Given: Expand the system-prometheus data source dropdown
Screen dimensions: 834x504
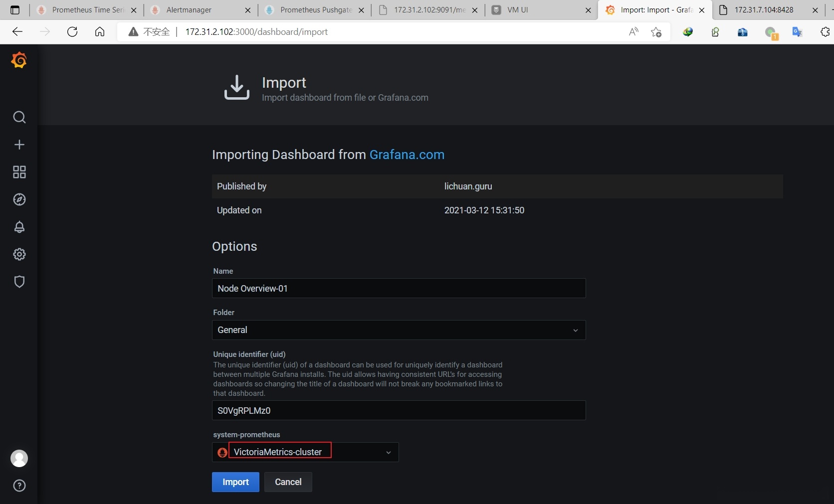Looking at the screenshot, I should coord(305,452).
